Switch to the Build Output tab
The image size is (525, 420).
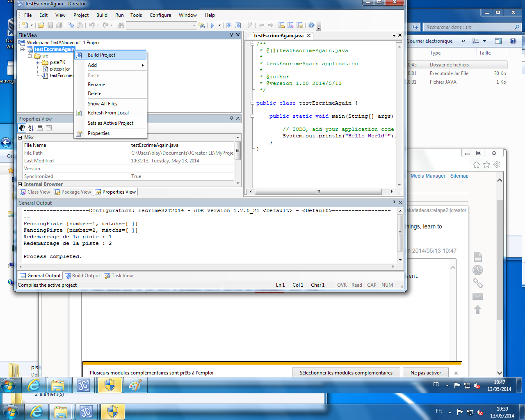[82, 276]
